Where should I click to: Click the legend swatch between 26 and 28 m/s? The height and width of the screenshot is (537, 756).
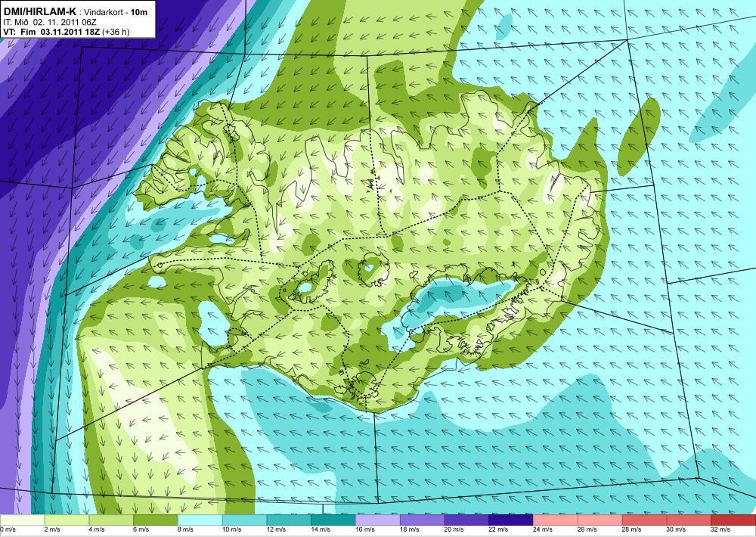[x=600, y=520]
